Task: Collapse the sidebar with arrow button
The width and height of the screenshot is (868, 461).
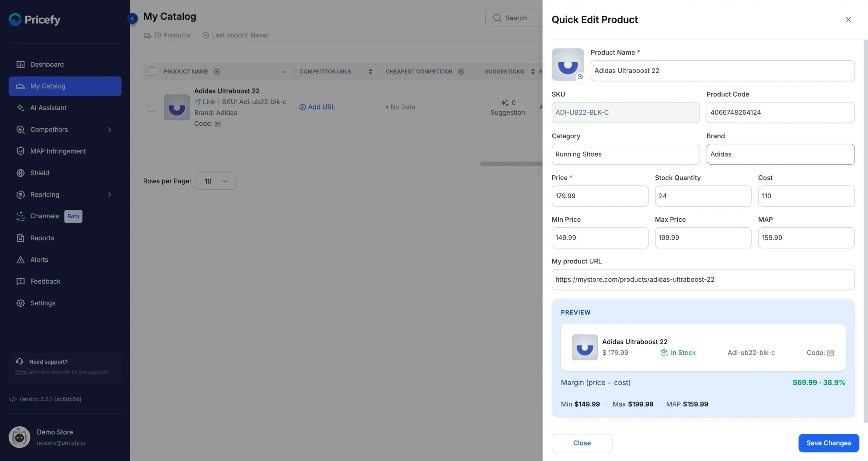Action: click(133, 18)
